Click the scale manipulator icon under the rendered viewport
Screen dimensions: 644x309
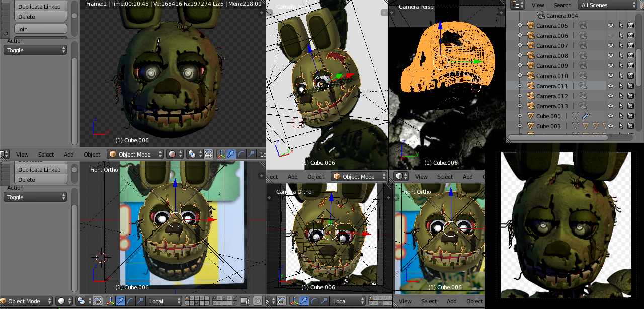251,154
